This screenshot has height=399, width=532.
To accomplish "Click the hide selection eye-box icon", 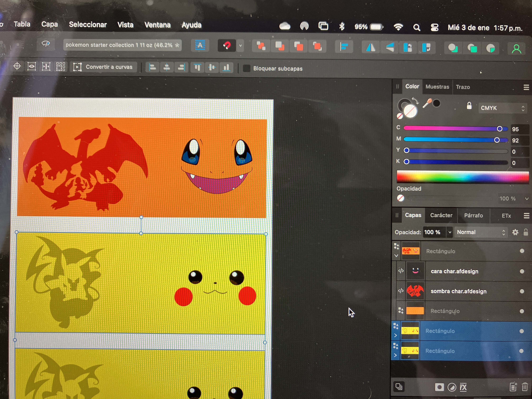I will click(32, 66).
